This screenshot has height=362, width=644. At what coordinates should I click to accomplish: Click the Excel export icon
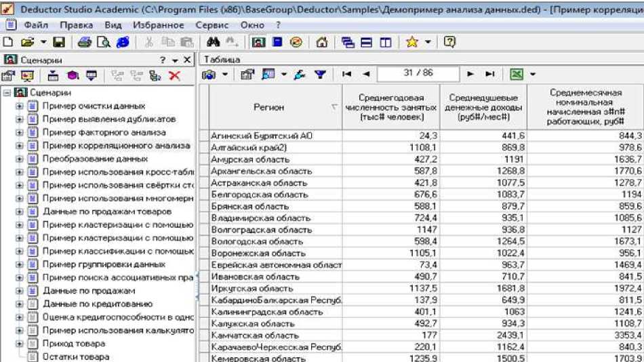(x=518, y=74)
